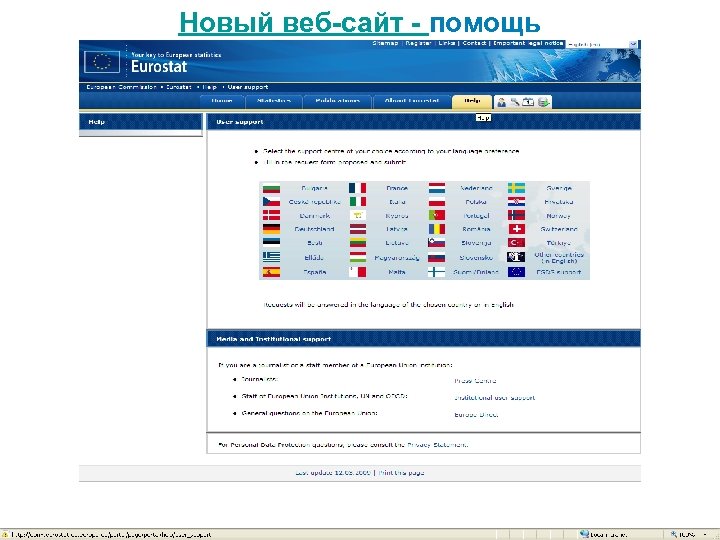Click the ESDS support EU flag icon
720x540 pixels.
point(516,272)
